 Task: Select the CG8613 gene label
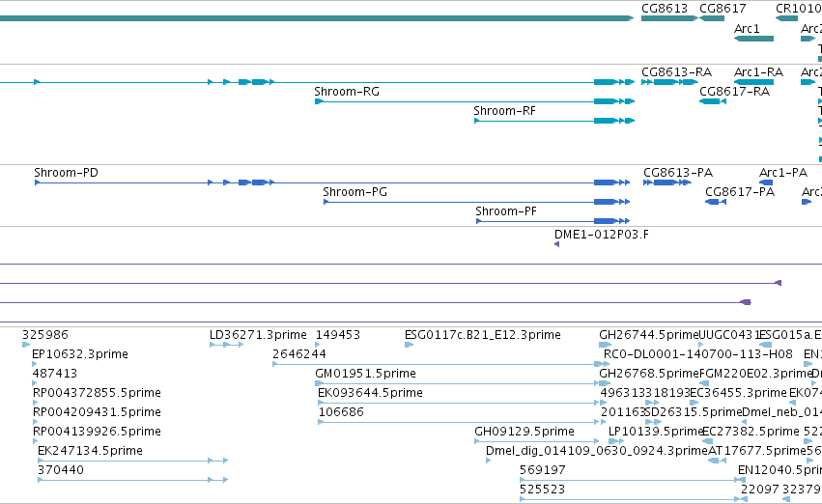665,9
